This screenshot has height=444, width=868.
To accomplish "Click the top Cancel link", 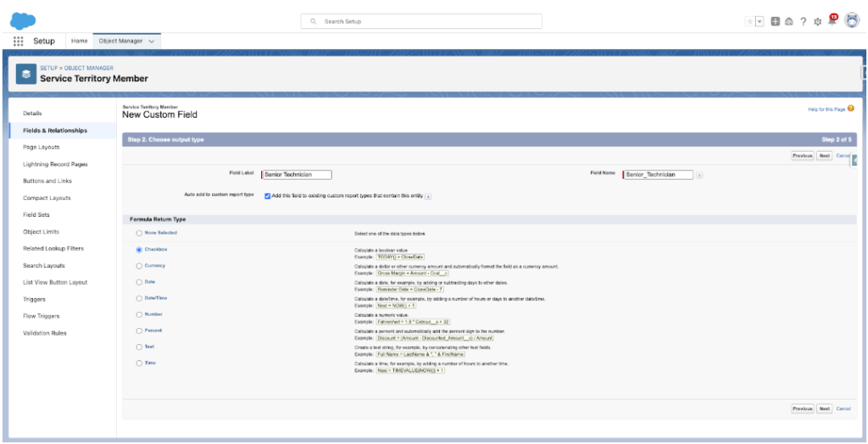I will 843,156.
